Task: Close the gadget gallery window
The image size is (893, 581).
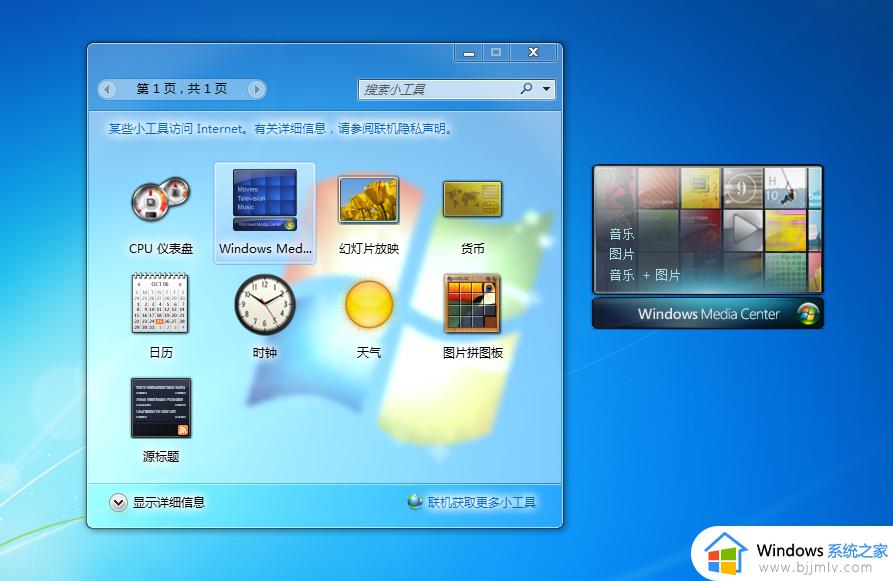Action: pos(534,53)
